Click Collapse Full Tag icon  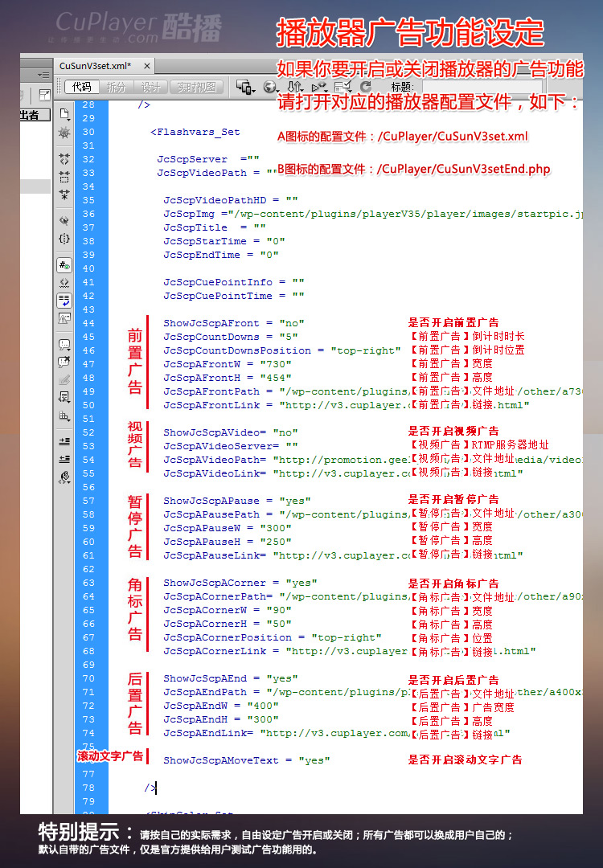click(64, 159)
